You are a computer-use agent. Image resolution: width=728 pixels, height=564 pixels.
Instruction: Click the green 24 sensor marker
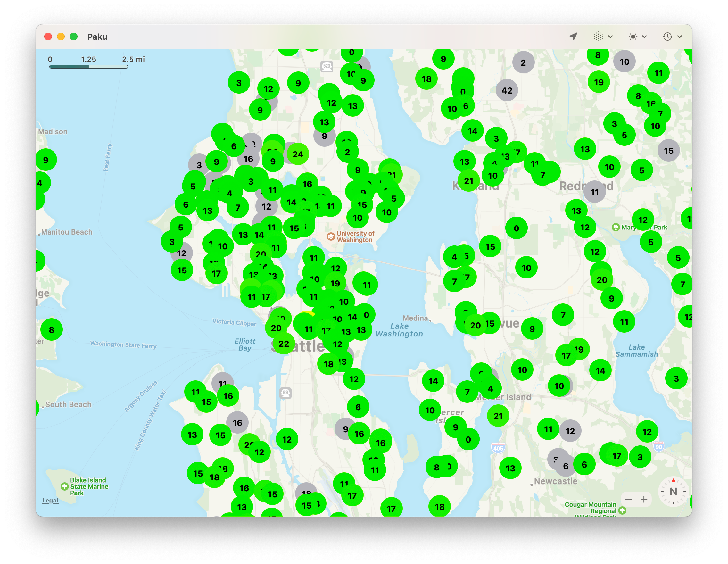click(298, 154)
